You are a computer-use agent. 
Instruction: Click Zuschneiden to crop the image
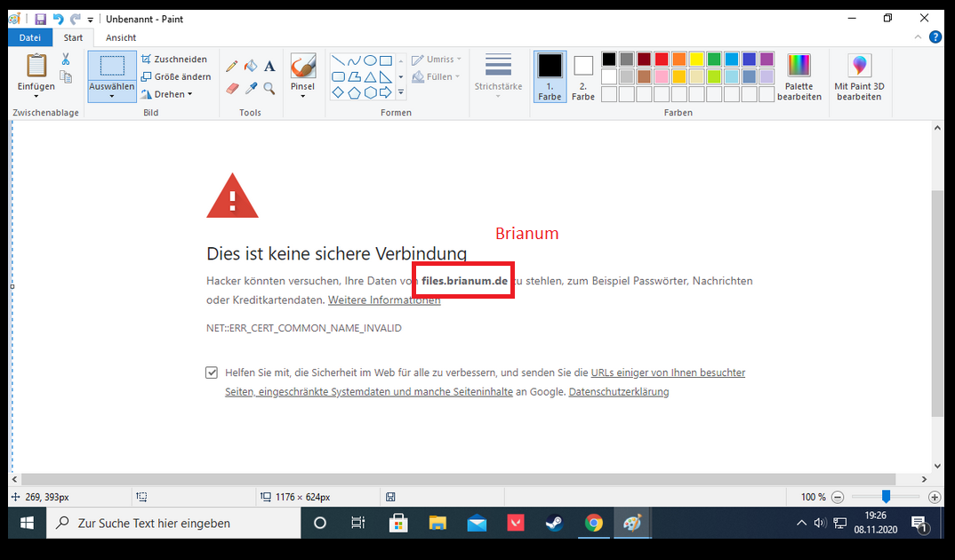(x=174, y=59)
